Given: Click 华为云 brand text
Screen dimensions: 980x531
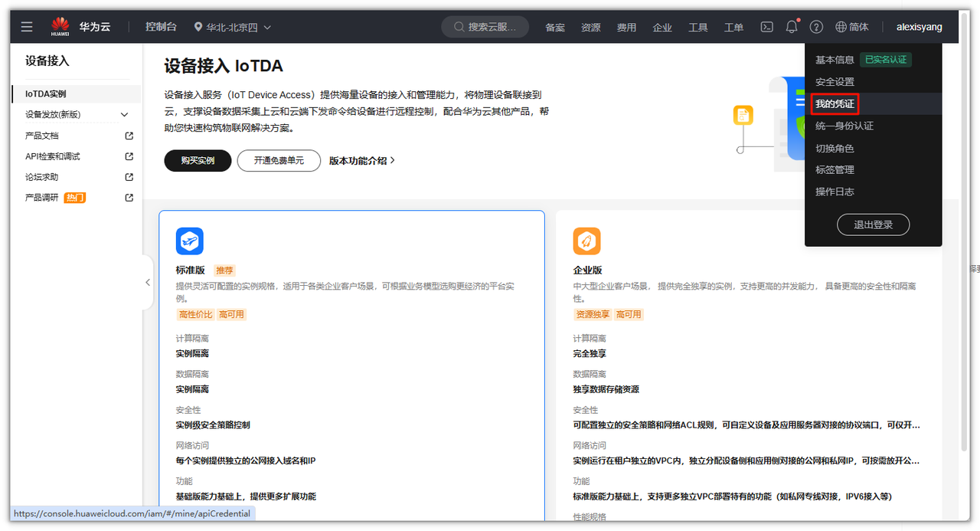Looking at the screenshot, I should coord(95,27).
